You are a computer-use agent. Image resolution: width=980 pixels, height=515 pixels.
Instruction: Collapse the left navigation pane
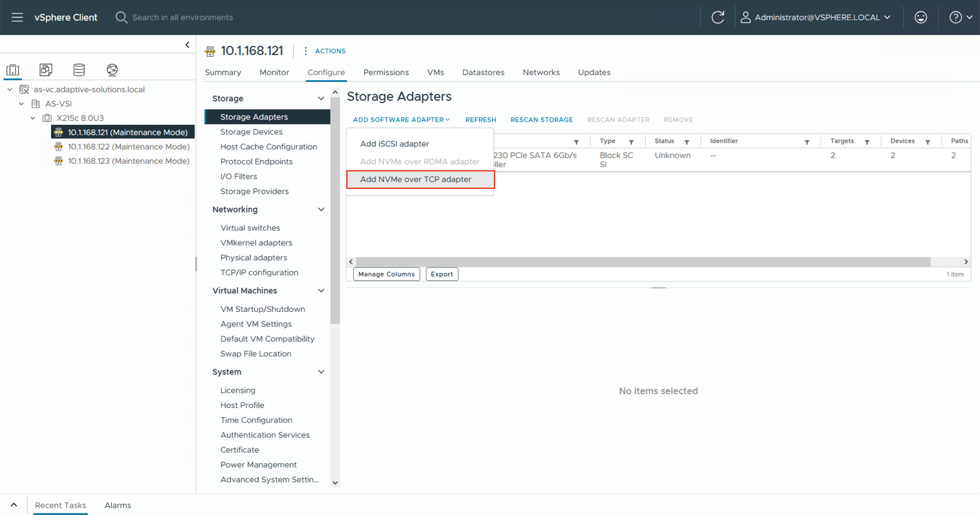[187, 45]
